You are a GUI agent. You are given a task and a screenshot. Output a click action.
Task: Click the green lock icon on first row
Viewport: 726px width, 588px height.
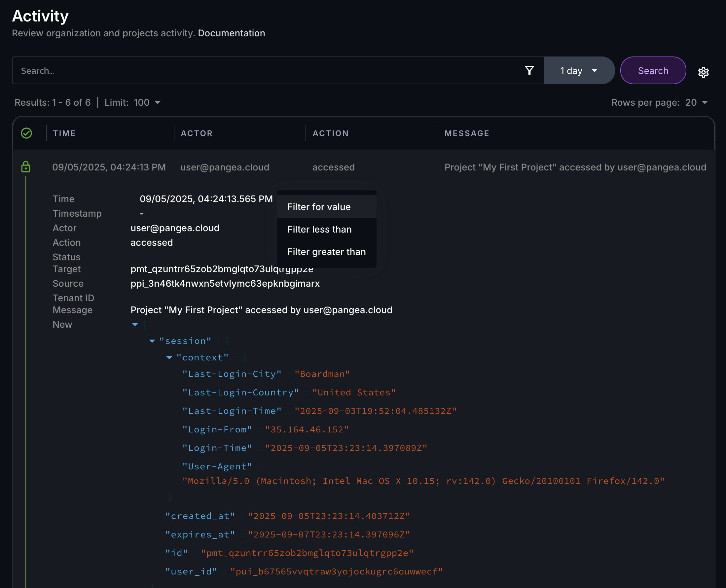(26, 167)
